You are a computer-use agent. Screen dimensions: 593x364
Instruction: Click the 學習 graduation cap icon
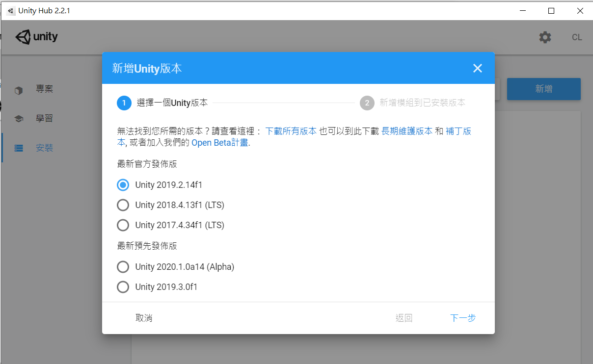tap(19, 119)
